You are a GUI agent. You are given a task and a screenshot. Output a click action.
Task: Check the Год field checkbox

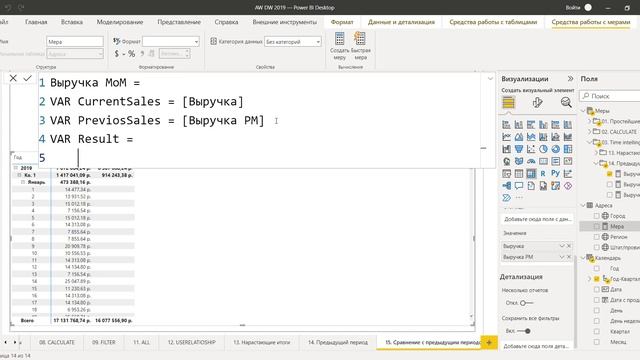click(596, 268)
